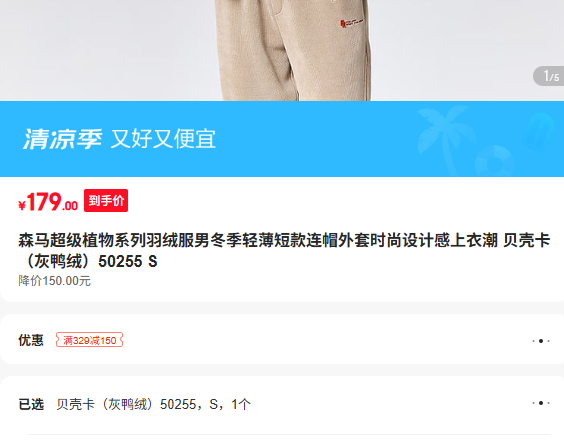The width and height of the screenshot is (564, 442).
Task: Expand the 优惠 promotions row
Action: pyautogui.click(x=282, y=340)
